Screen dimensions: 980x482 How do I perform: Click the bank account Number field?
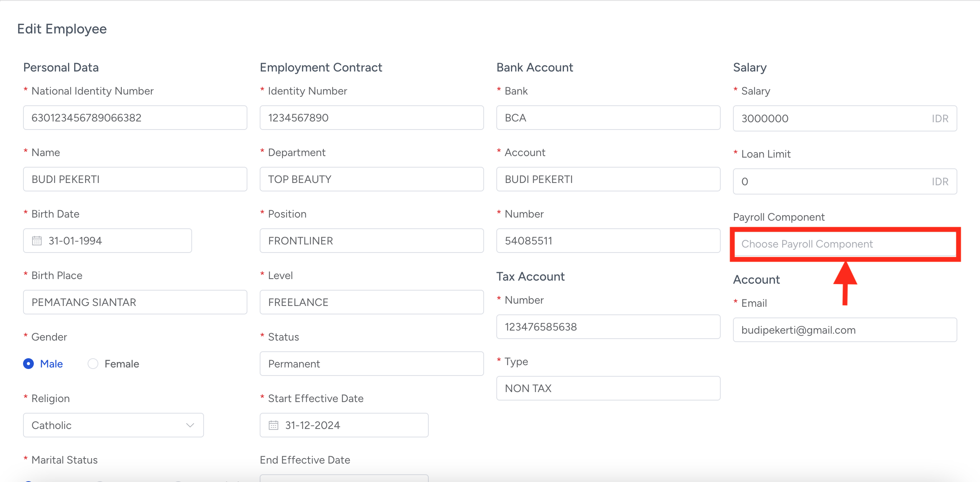(608, 241)
